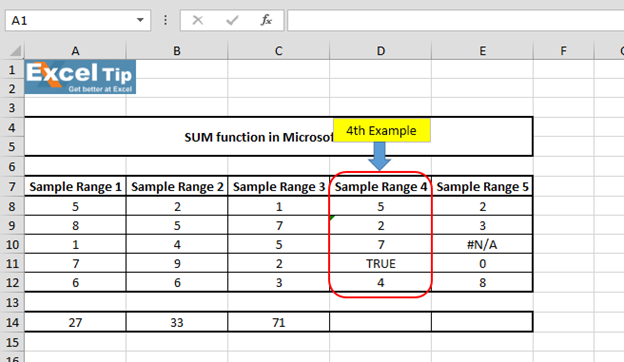This screenshot has width=624, height=362.
Task: Click cell D10 containing 7
Action: (x=381, y=244)
